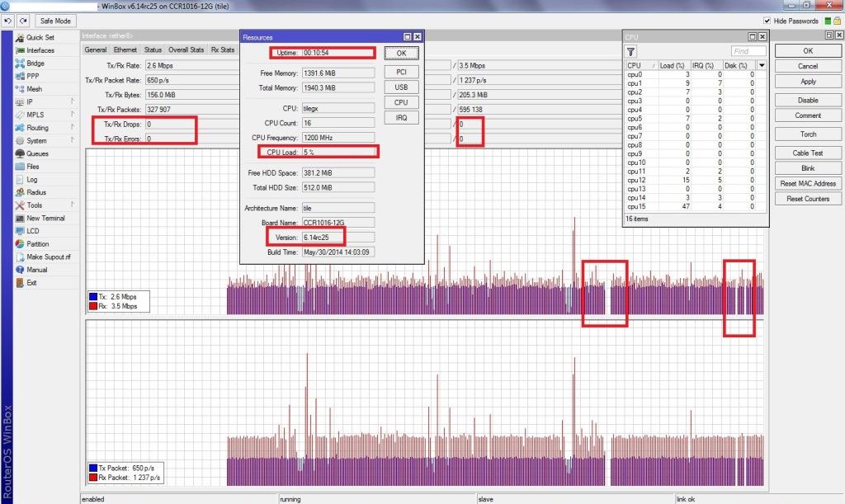Switch to Status tab
845x504 pixels.
(153, 50)
